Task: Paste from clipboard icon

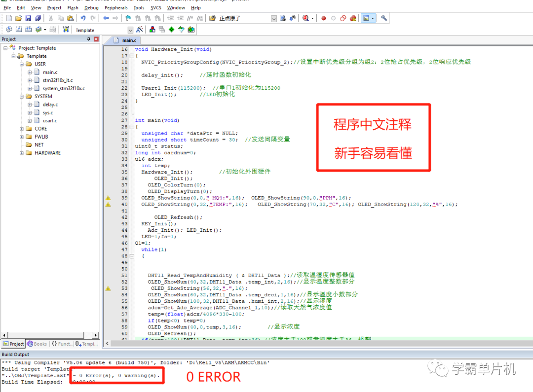Action: (x=71, y=18)
